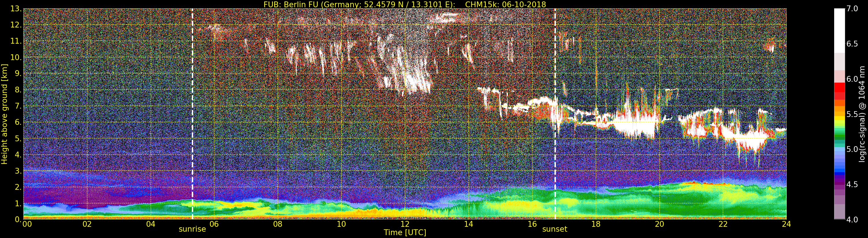The height and width of the screenshot is (238, 868).
Task: Click the "Time [UTC]" axis label
Action: pyautogui.click(x=405, y=232)
